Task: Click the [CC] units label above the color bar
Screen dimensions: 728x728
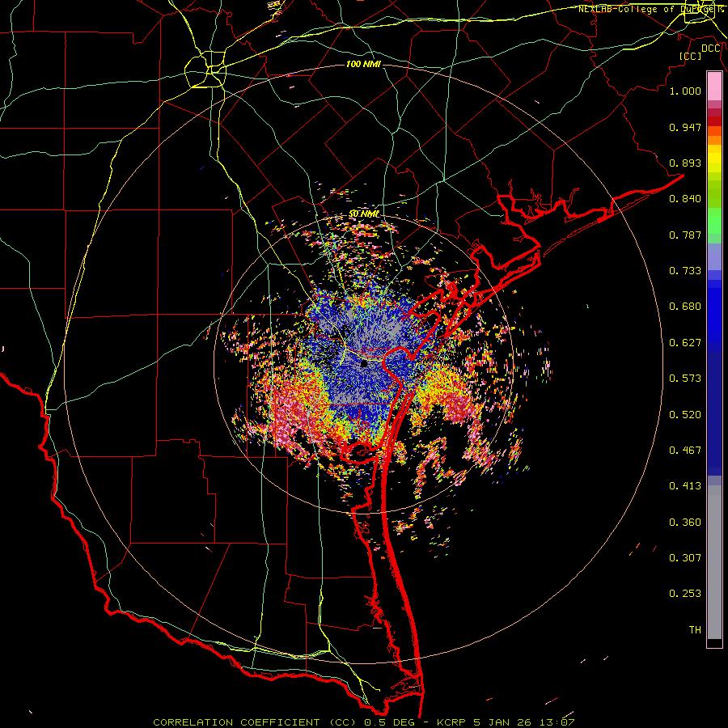Action: pos(691,56)
